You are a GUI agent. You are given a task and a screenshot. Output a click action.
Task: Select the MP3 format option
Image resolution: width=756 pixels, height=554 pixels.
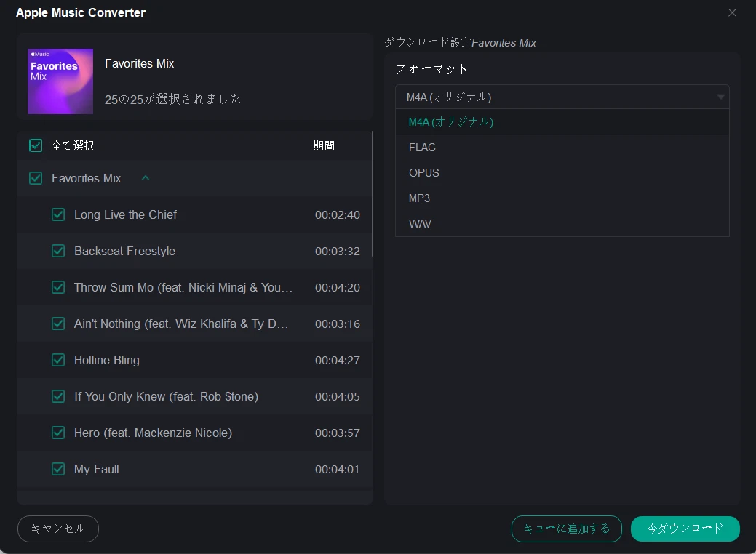click(x=562, y=198)
